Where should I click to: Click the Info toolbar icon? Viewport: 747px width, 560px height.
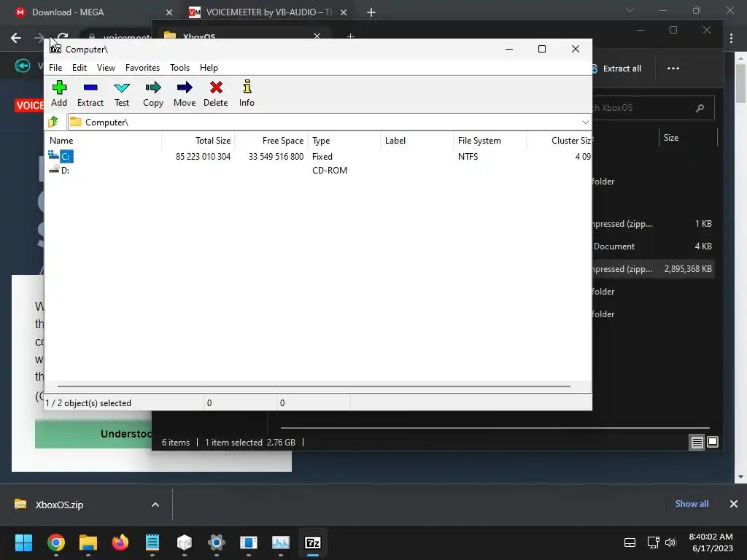[x=247, y=93]
